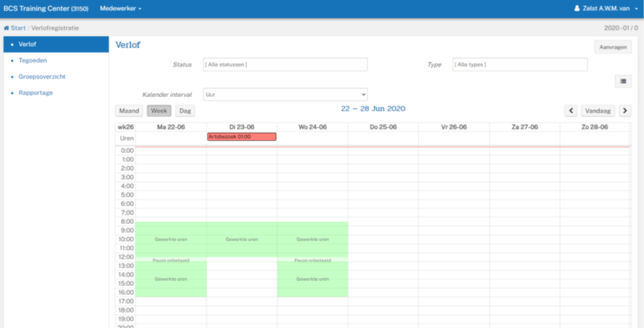The width and height of the screenshot is (644, 328).
Task: Click the Alle statussen filter field
Action: [x=285, y=65]
